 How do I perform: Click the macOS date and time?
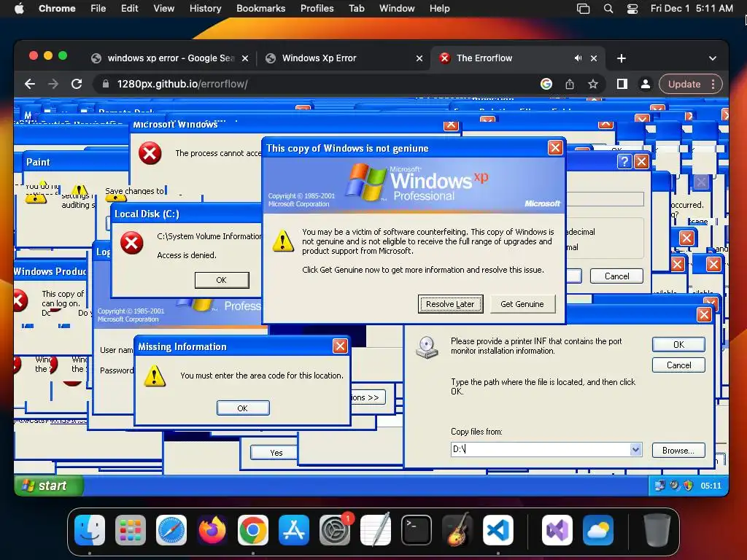tap(692, 9)
